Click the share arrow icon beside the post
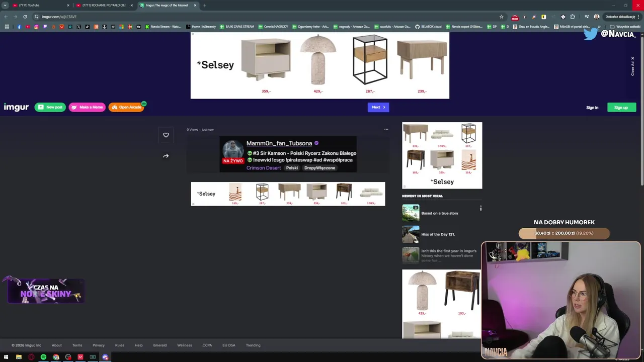Image resolution: width=644 pixels, height=362 pixels. pyautogui.click(x=166, y=156)
